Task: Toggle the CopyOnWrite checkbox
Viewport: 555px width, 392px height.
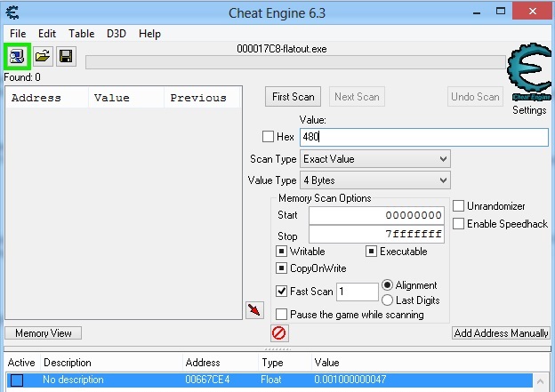Action: (x=281, y=268)
